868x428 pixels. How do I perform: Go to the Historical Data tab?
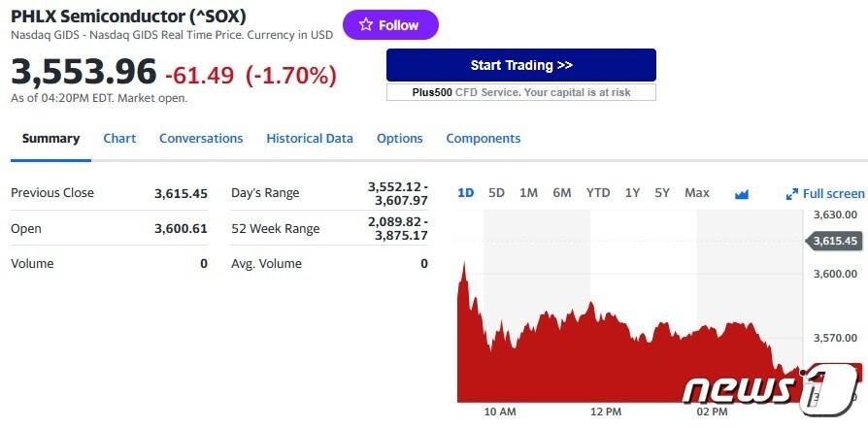[x=310, y=138]
